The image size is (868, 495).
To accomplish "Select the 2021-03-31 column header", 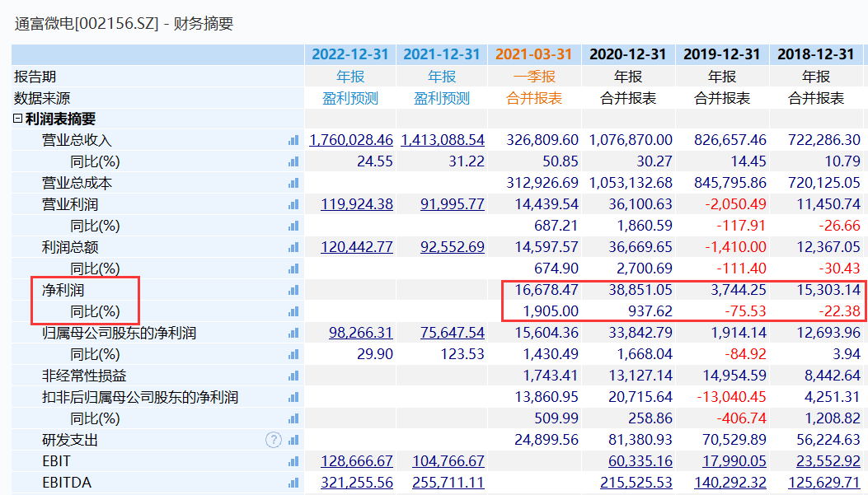I will (x=533, y=54).
